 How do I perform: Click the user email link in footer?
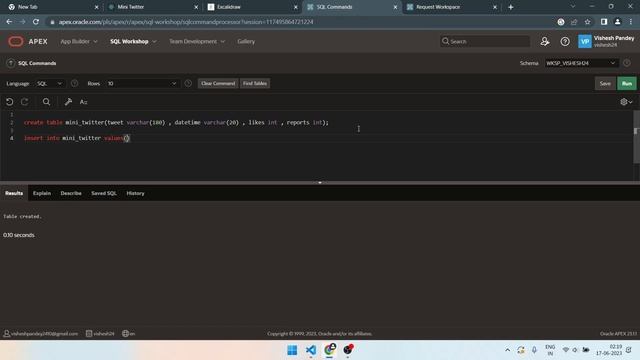coord(41,333)
